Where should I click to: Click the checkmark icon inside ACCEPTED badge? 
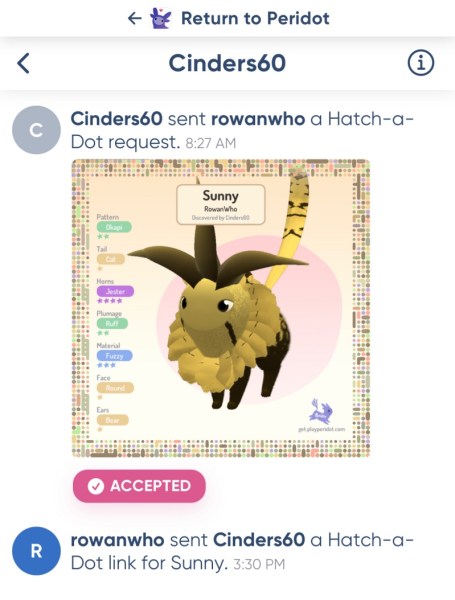pyautogui.click(x=96, y=486)
